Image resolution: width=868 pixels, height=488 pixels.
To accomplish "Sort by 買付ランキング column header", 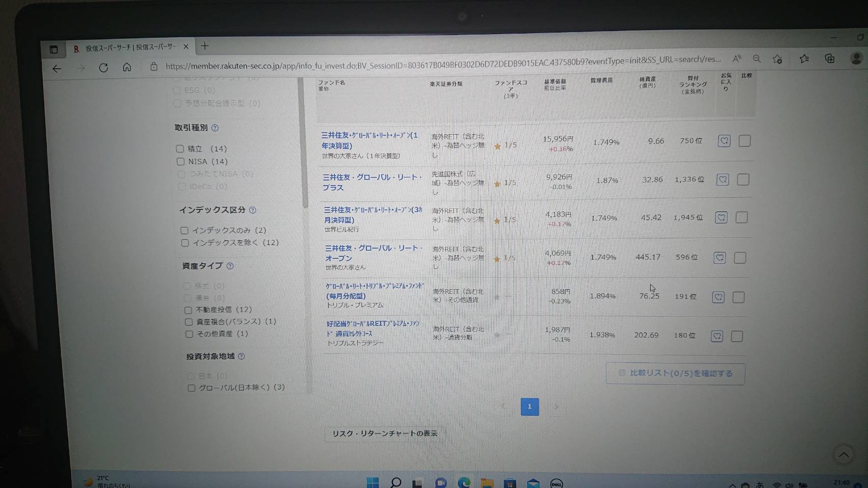I will [693, 85].
